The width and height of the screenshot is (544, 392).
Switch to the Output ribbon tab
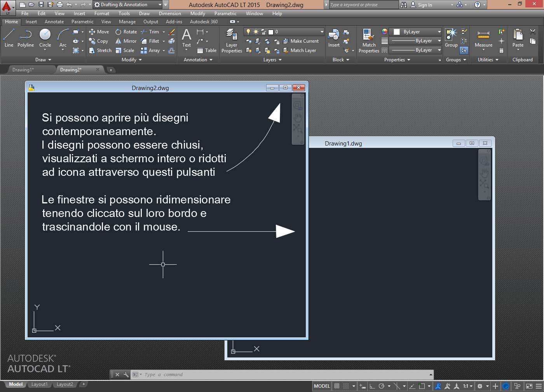point(151,22)
